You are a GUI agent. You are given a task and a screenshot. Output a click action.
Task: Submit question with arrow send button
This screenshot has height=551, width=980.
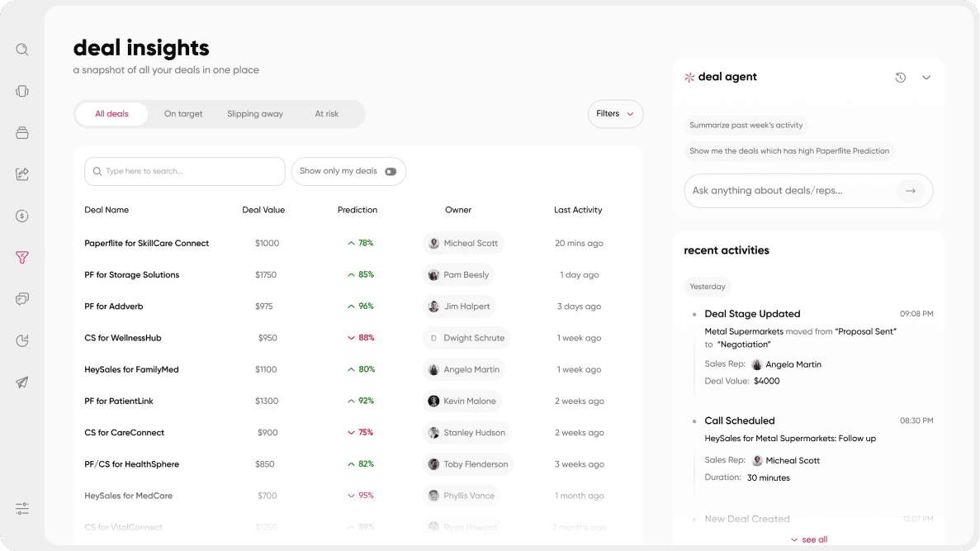point(911,191)
